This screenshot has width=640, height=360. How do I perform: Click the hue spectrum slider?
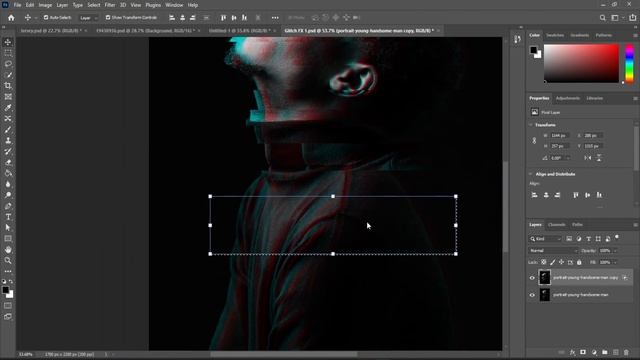629,64
